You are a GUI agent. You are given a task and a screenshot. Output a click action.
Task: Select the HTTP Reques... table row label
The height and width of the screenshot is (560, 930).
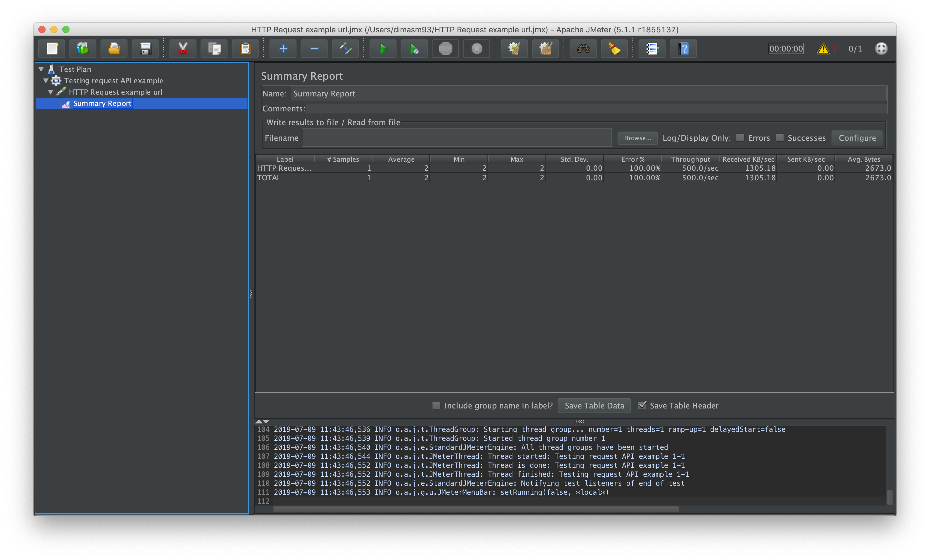point(284,168)
